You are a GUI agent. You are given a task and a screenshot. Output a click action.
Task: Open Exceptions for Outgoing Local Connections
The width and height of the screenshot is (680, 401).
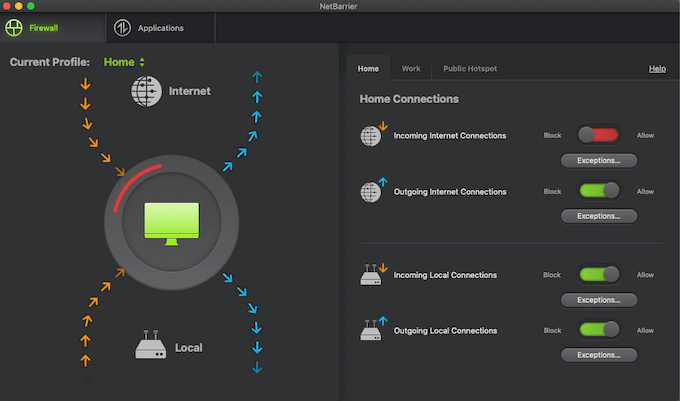pos(599,355)
